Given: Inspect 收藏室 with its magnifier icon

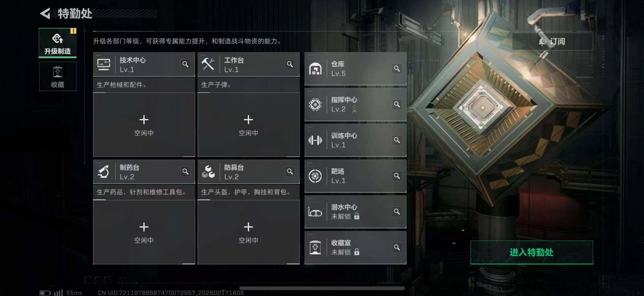Looking at the screenshot, I should 397,247.
